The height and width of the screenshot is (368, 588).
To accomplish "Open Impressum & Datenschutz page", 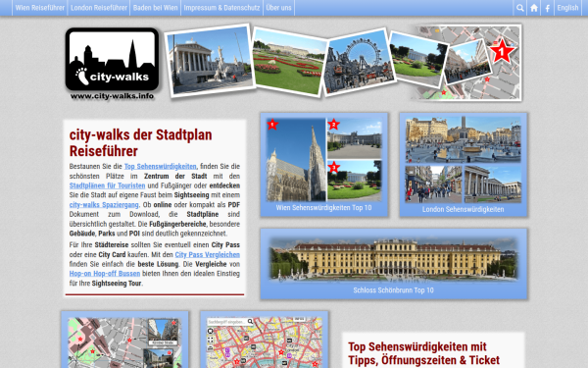I will pyautogui.click(x=221, y=8).
